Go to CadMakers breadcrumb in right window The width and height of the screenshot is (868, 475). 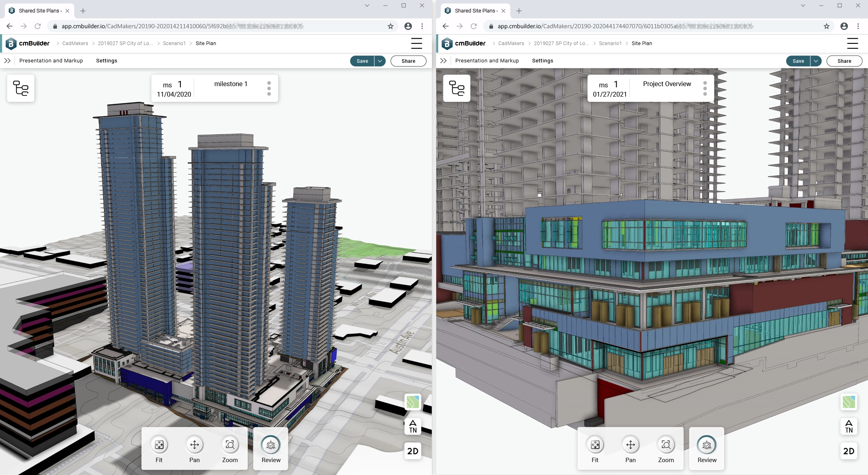[x=511, y=43]
